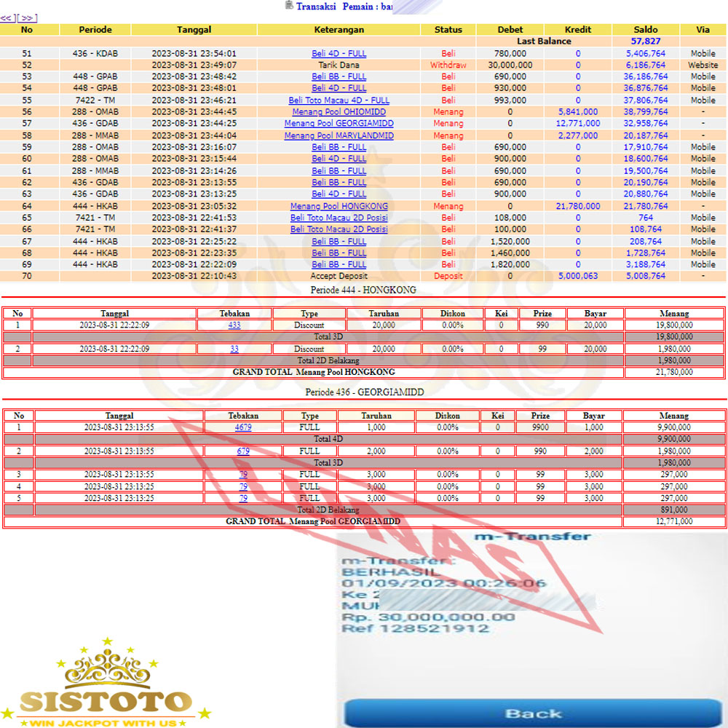The image size is (728, 728).
Task: Open Beli Toto Macau 2D Posisi in row 65
Action: 339,218
